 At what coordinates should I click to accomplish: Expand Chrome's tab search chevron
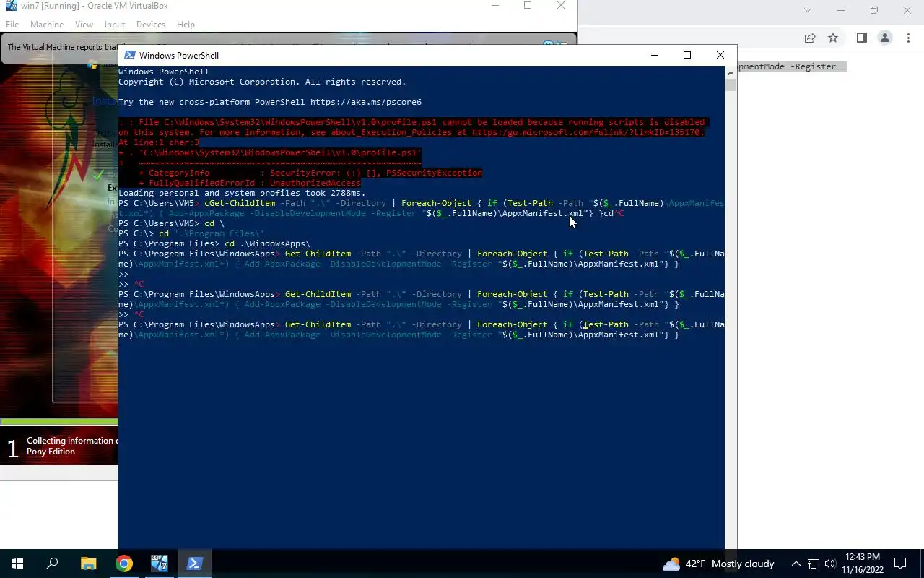point(808,10)
